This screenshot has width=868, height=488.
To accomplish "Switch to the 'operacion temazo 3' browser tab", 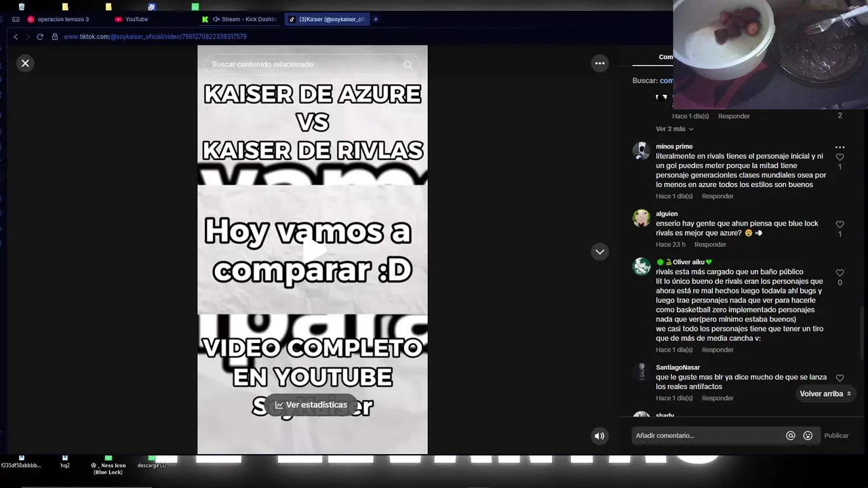I will tap(62, 19).
